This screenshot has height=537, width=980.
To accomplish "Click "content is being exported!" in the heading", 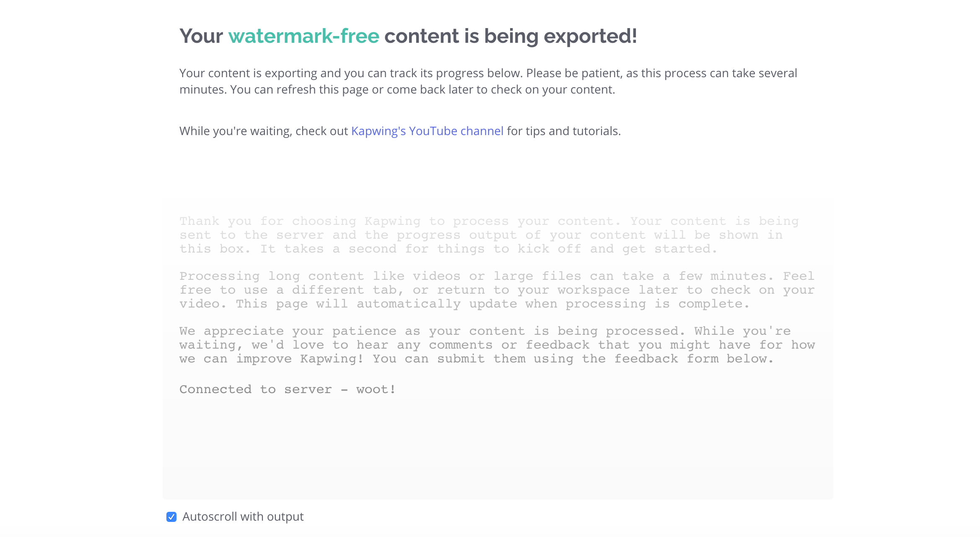I will pyautogui.click(x=510, y=36).
